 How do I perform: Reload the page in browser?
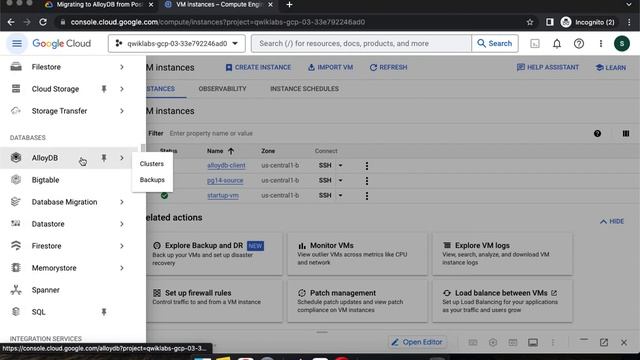coord(43,22)
